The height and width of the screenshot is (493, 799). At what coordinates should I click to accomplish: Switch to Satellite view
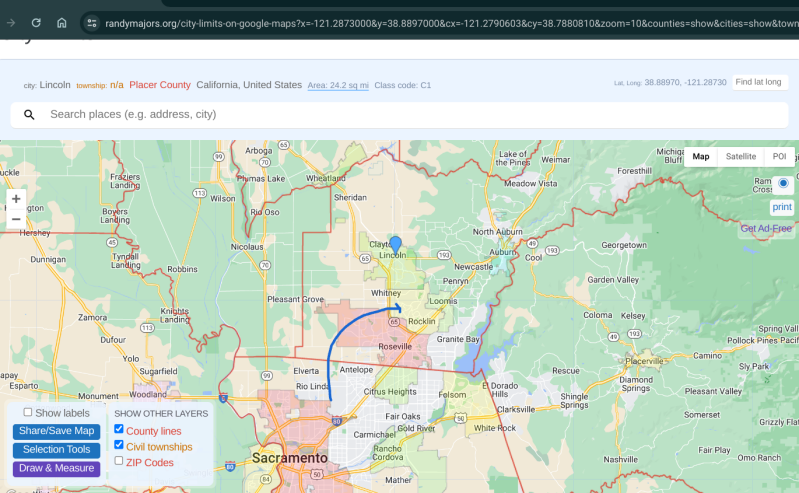[x=740, y=157]
